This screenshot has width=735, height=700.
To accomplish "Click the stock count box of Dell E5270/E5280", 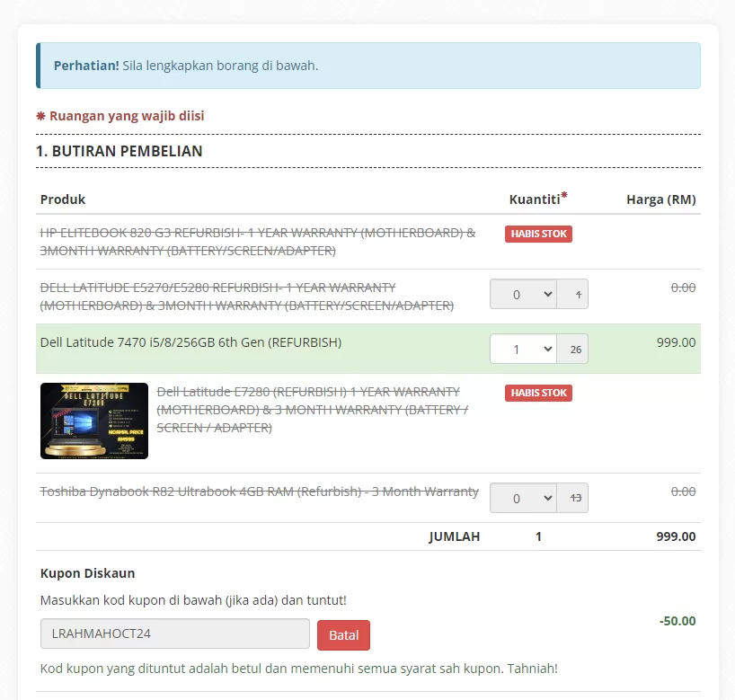I will pyautogui.click(x=572, y=294).
